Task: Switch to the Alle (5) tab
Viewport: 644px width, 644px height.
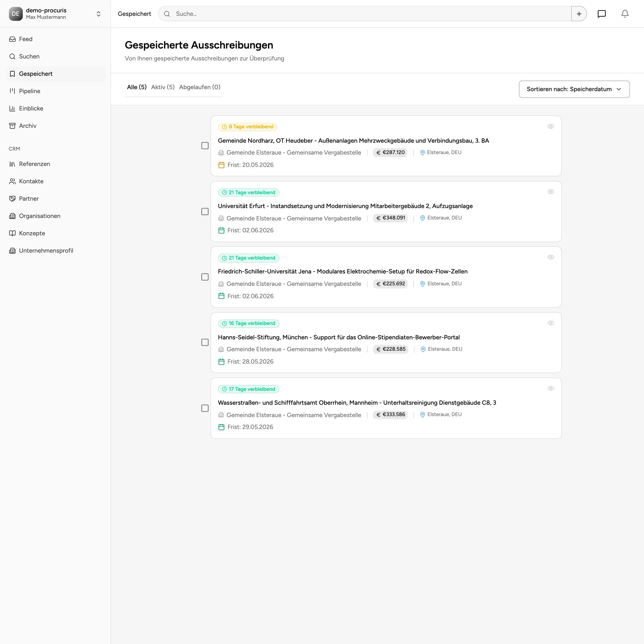Action: (x=137, y=87)
